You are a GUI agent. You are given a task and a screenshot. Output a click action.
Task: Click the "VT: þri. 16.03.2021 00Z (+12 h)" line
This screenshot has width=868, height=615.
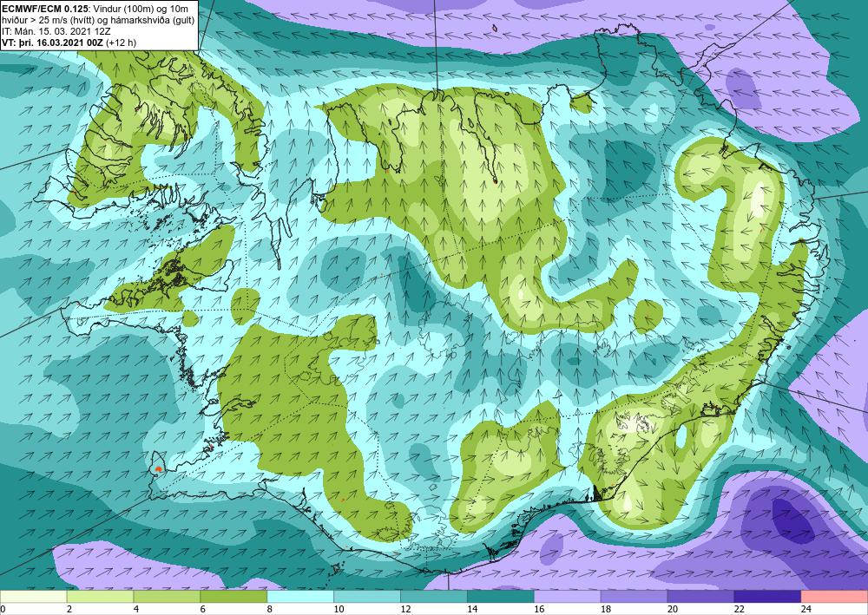(x=69, y=43)
